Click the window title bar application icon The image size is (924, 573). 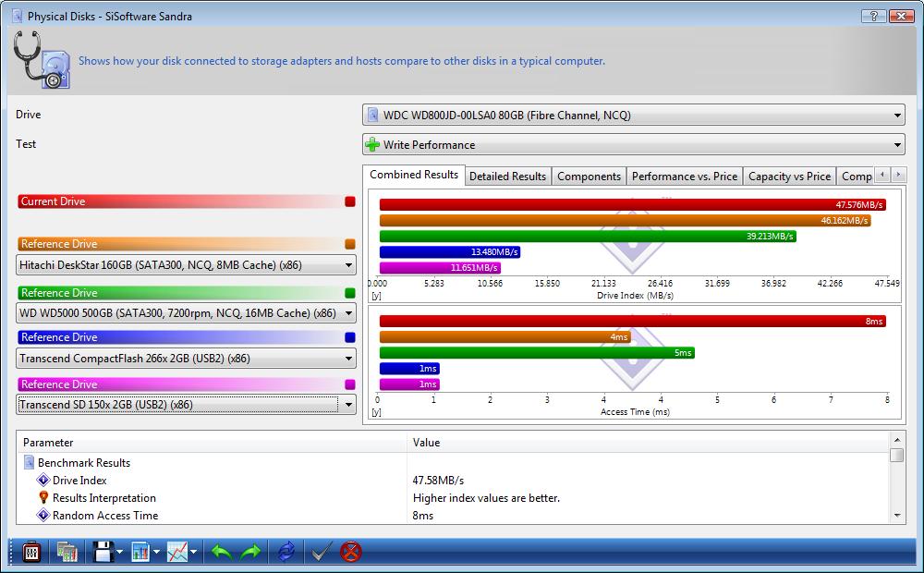tap(18, 16)
